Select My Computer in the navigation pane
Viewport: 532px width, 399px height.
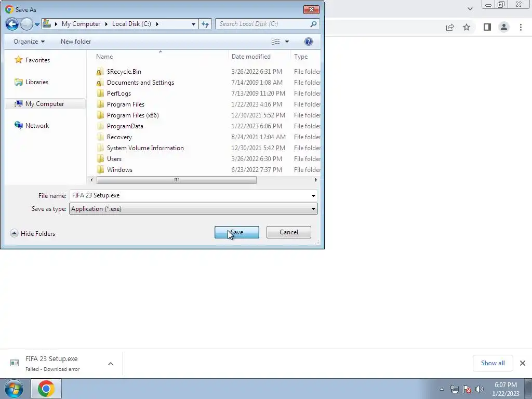pos(45,104)
